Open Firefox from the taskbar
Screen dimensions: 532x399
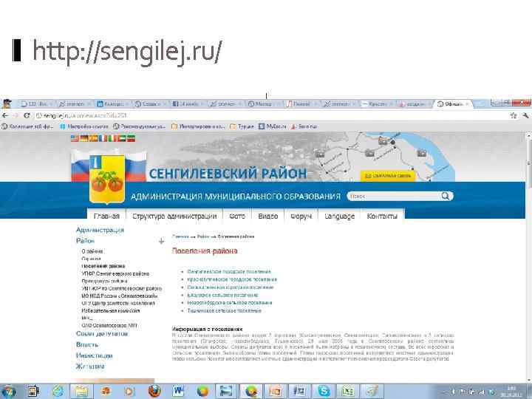click(154, 392)
